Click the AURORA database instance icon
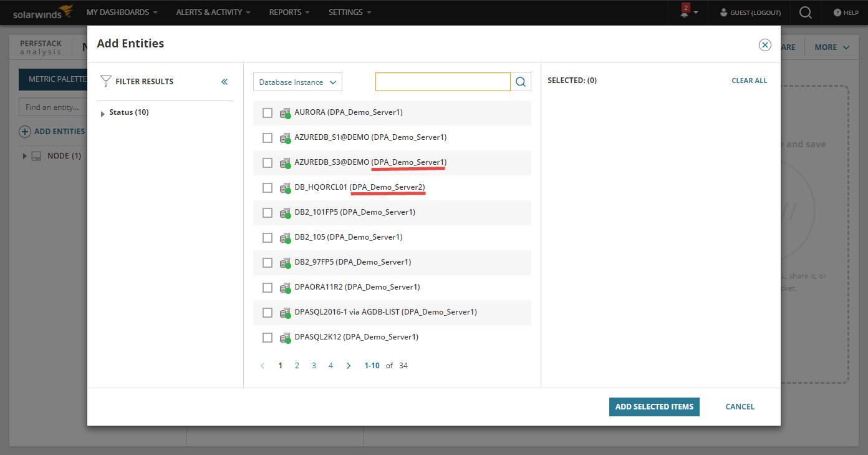 pyautogui.click(x=286, y=113)
